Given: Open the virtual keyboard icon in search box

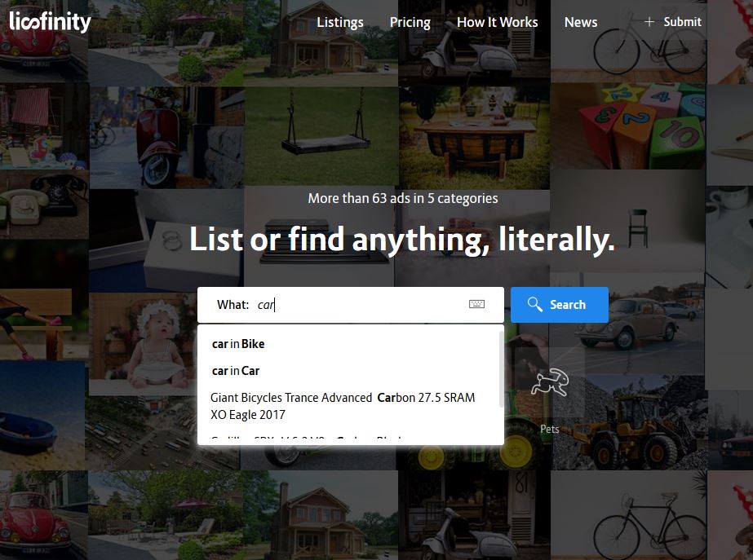Looking at the screenshot, I should click(x=476, y=304).
